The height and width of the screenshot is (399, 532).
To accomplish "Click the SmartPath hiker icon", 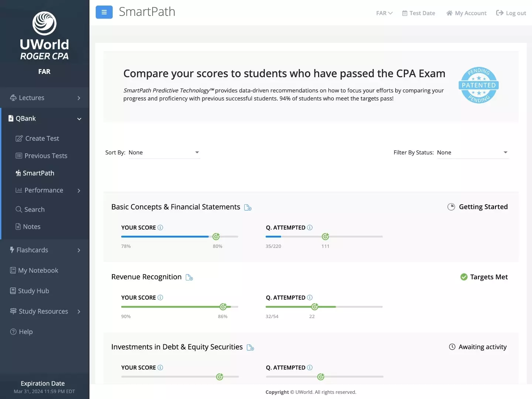I will (18, 173).
